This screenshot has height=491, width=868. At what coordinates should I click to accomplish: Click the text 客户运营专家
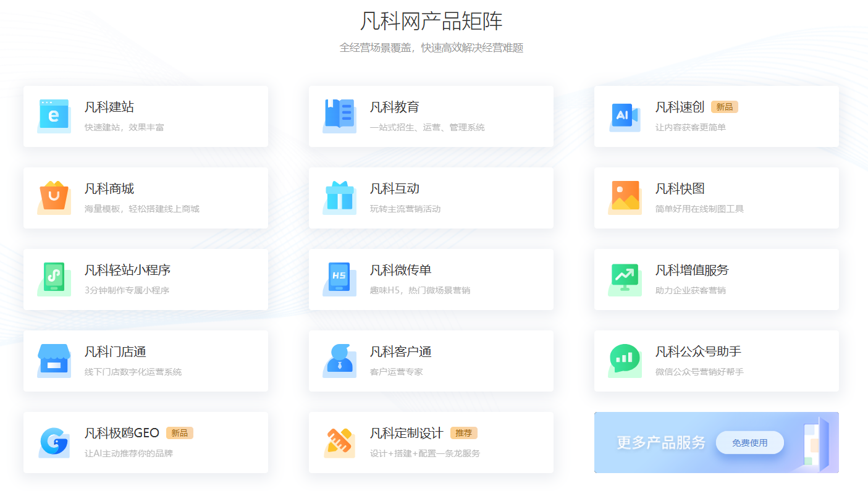click(x=397, y=372)
